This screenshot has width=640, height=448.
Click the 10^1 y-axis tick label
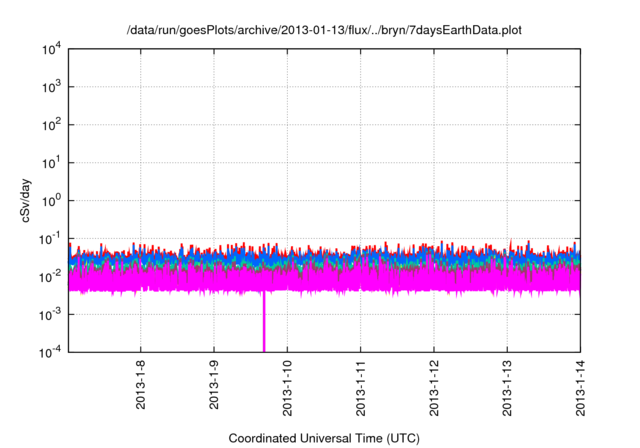51,163
